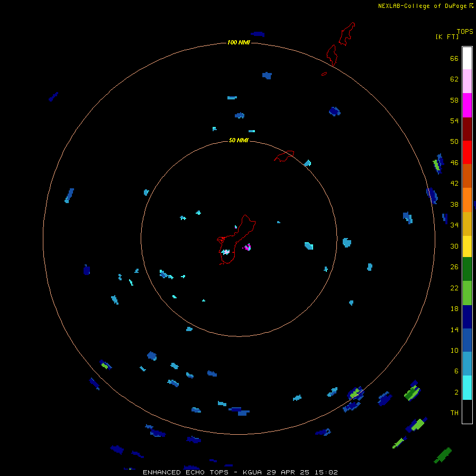
Task: Click the legend value 18
Action: [x=454, y=309]
